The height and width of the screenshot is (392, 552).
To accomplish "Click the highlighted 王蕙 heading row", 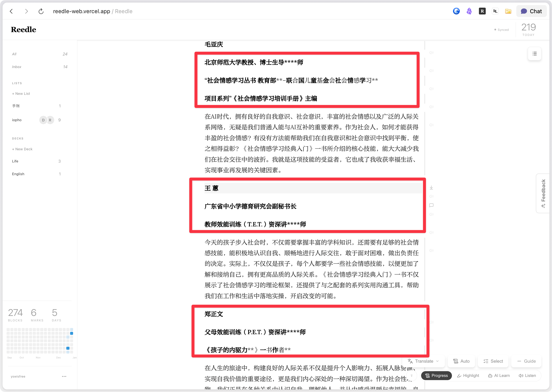I will (313, 188).
